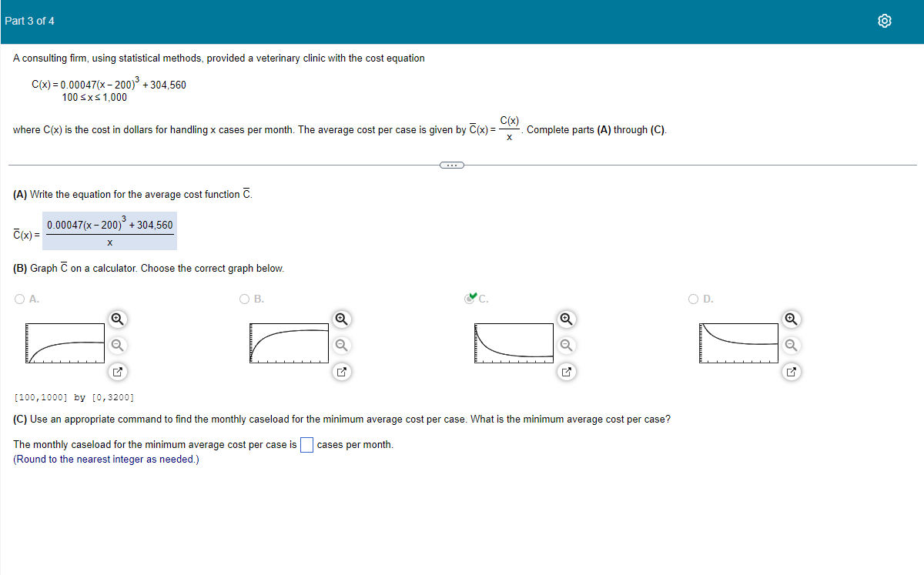This screenshot has height=575, width=924.
Task: Click the graph C thumbnail
Action: 514,343
